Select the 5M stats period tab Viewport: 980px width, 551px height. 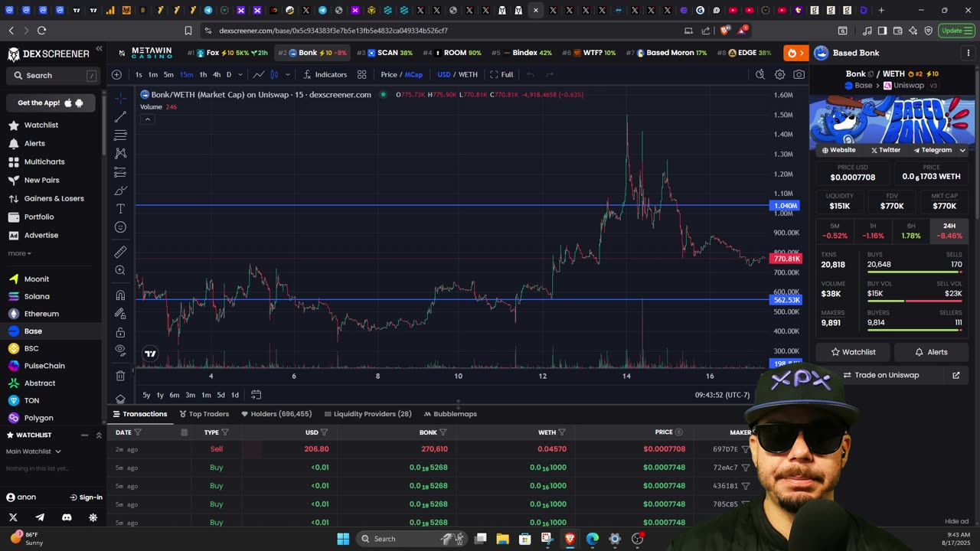point(835,231)
